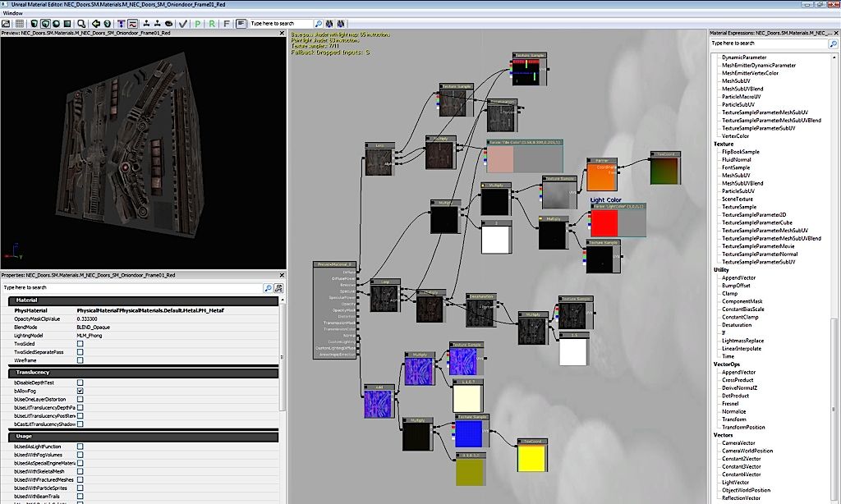
Task: Click the Properties panel vertical scrollbar
Action: pos(283,356)
